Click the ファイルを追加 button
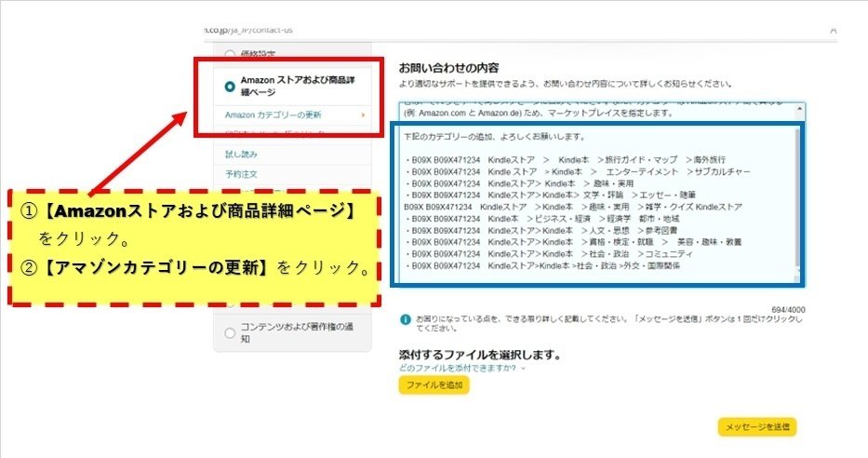 (x=434, y=384)
